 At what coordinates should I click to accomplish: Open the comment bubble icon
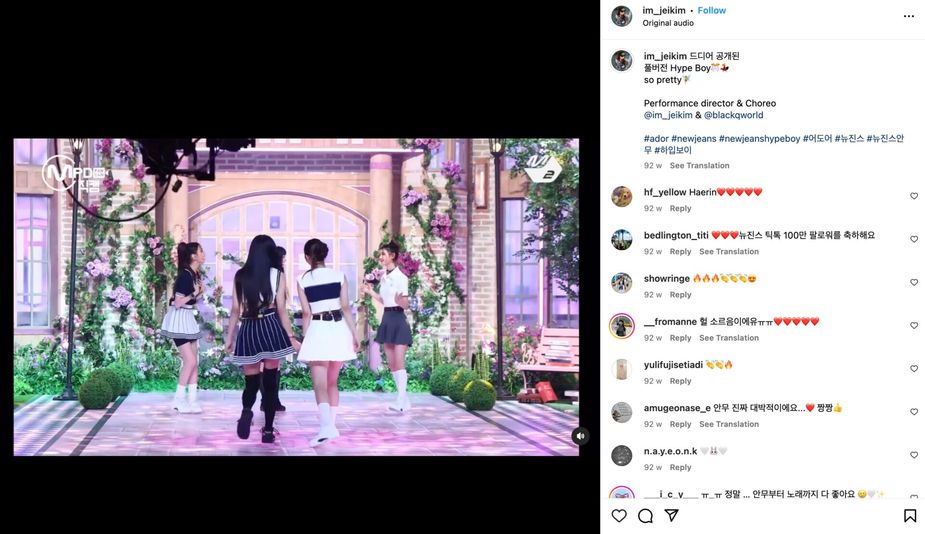pyautogui.click(x=645, y=516)
